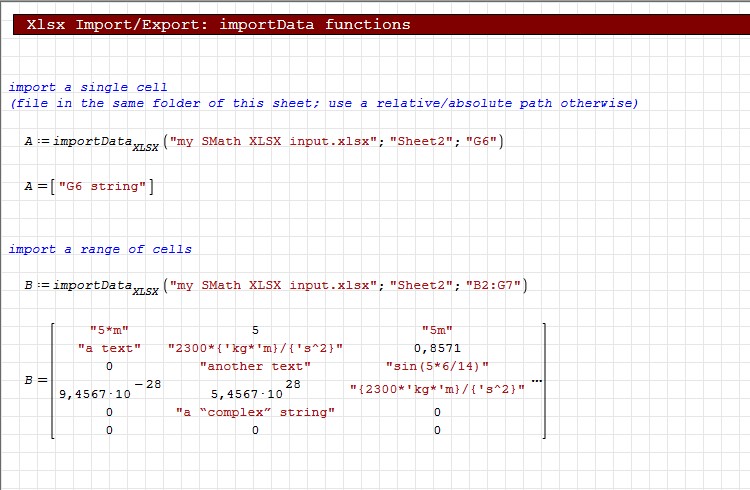Image resolution: width=750 pixels, height=490 pixels.
Task: Click the "a "complex" string" matrix element
Action: tap(255, 412)
